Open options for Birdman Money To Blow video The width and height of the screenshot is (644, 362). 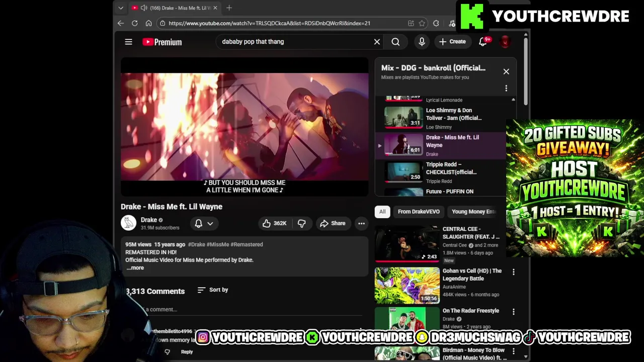tap(514, 351)
